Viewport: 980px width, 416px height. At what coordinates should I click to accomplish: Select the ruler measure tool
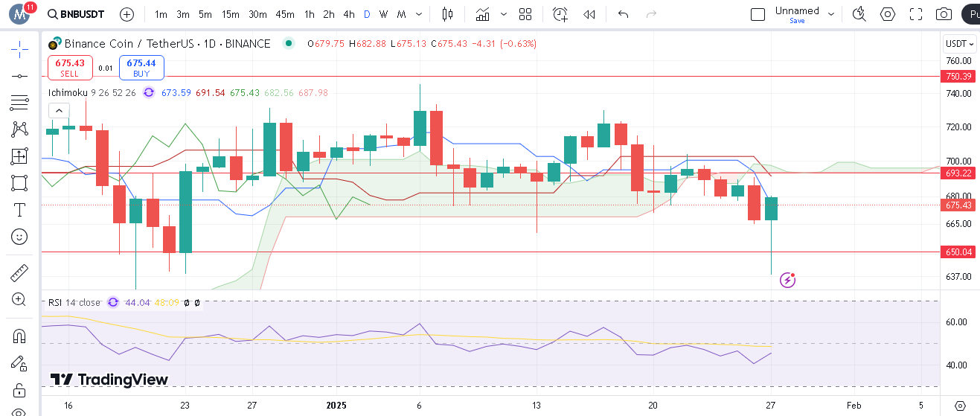point(20,272)
